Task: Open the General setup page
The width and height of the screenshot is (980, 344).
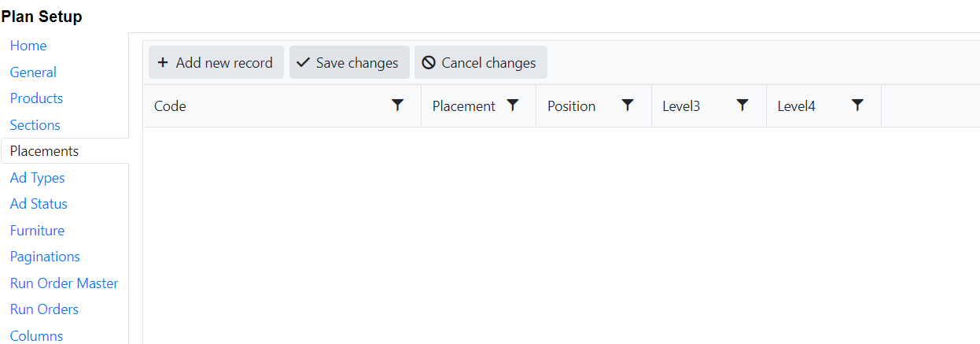Action: tap(33, 72)
